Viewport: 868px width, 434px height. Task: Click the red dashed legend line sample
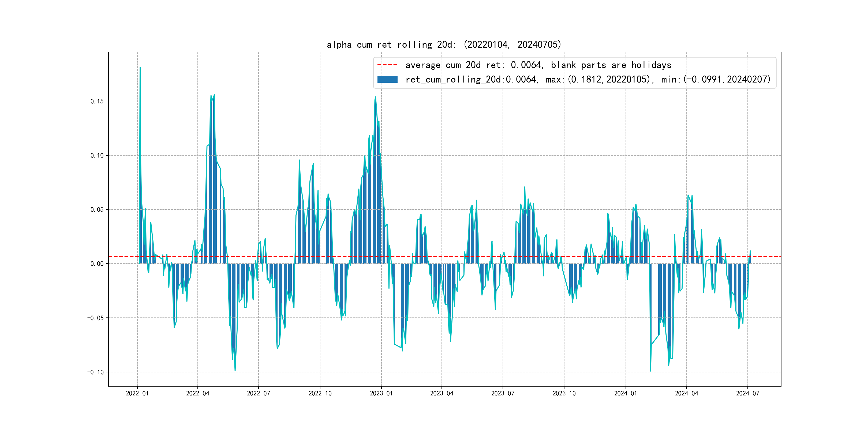387,65
